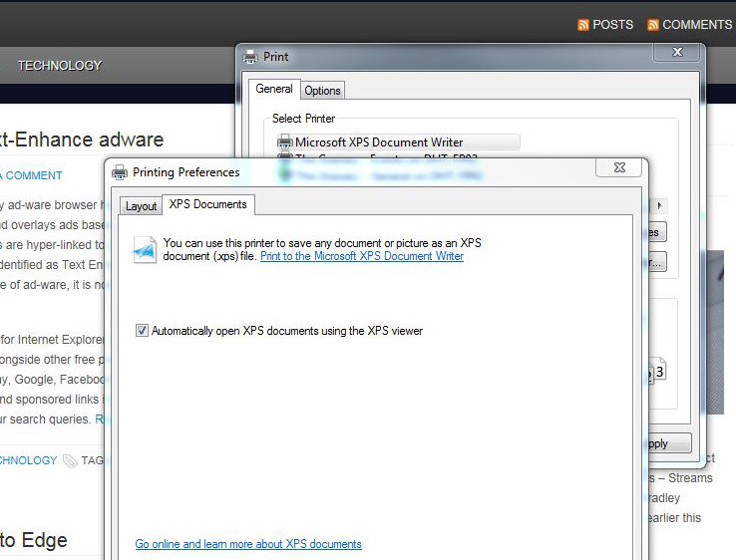This screenshot has height=560, width=736.
Task: Click the POSTS feed link
Action: tap(612, 25)
